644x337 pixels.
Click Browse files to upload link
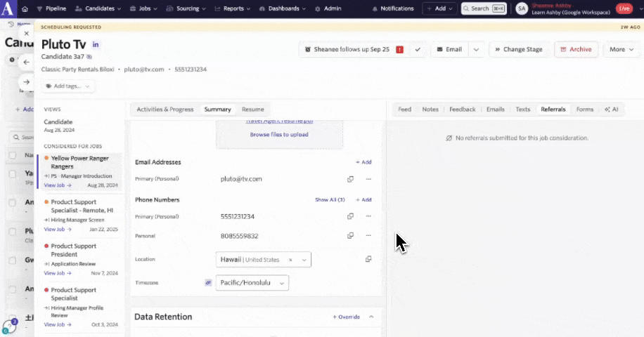pyautogui.click(x=279, y=135)
